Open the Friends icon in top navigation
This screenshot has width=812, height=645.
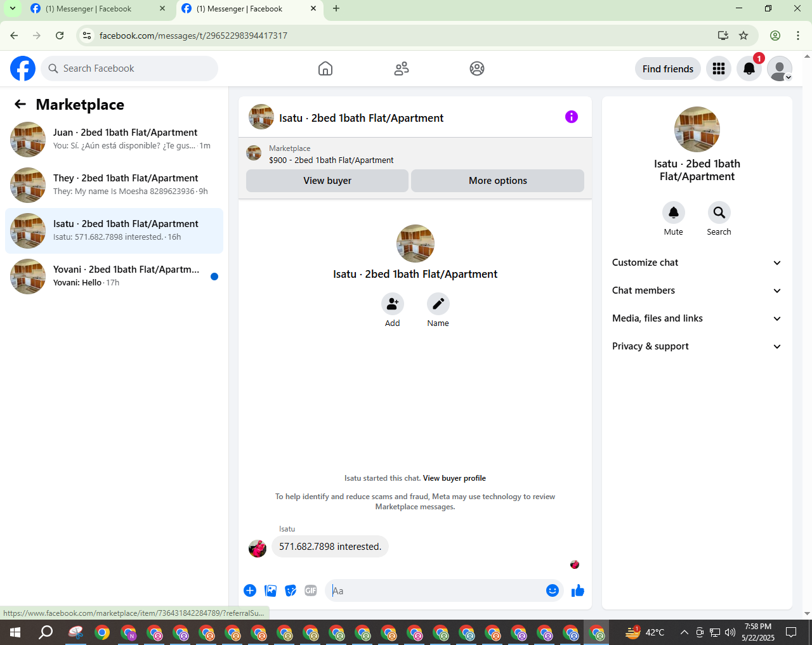(x=402, y=68)
